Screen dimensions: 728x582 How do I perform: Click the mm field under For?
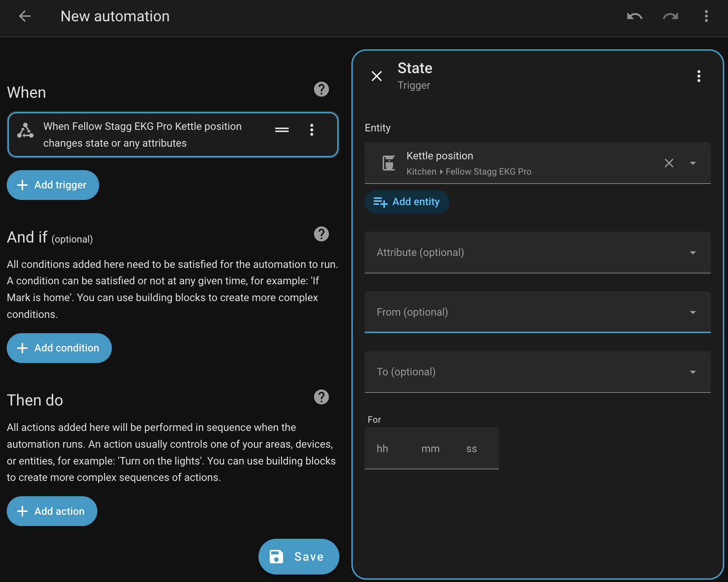pos(430,449)
